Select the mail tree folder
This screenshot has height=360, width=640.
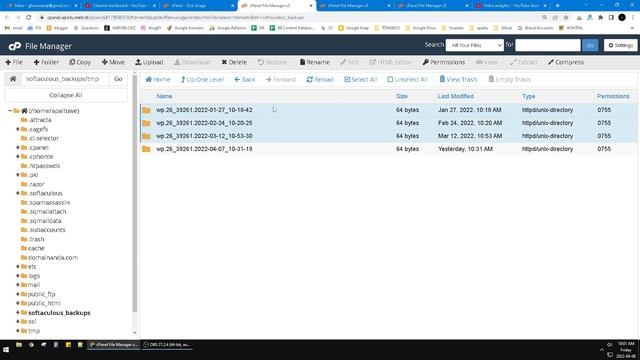pos(33,285)
